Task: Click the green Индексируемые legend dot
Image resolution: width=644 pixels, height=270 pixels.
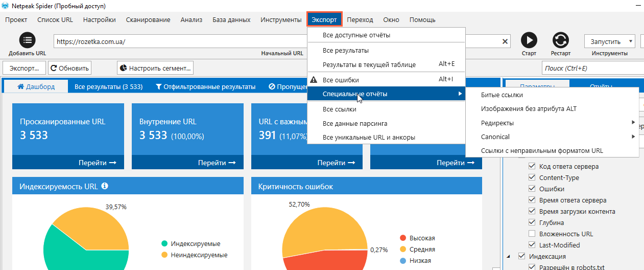Action: coord(164,244)
